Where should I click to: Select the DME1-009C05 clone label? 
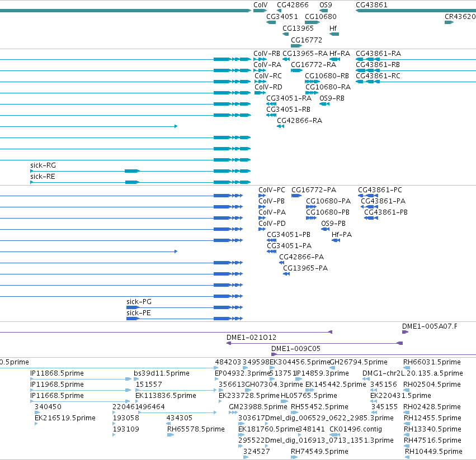pos(296,349)
